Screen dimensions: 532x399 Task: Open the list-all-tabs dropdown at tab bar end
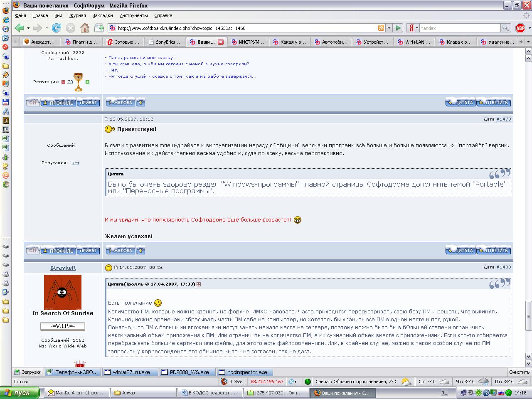[x=528, y=42]
